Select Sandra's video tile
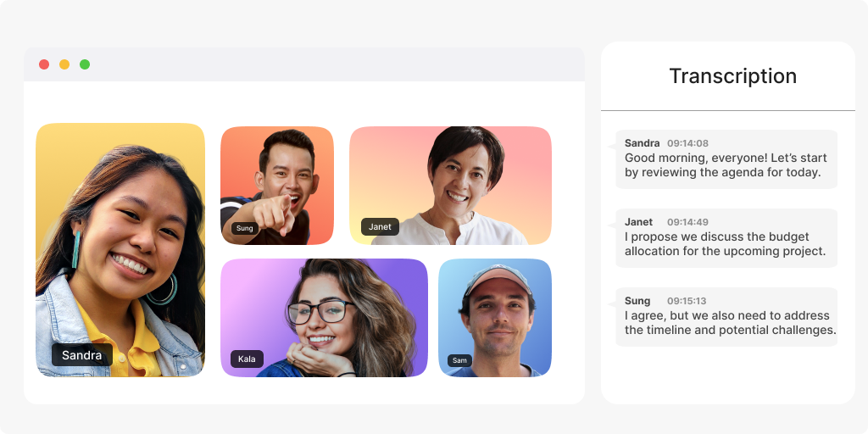This screenshot has width=868, height=434. pos(120,250)
